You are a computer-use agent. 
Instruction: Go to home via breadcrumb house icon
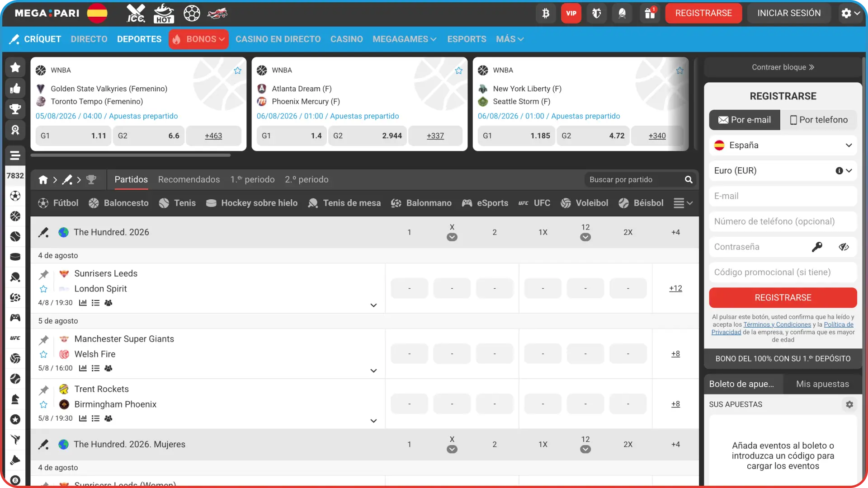click(x=43, y=180)
